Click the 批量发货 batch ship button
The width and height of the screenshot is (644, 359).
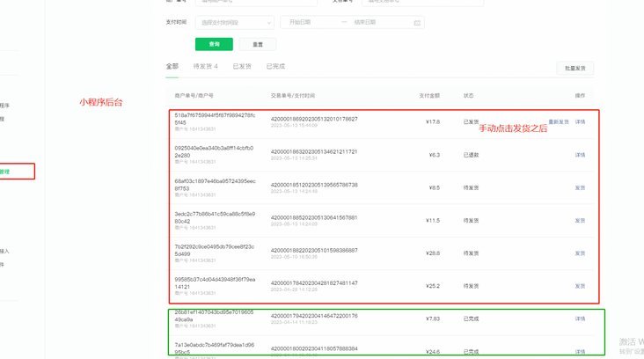[x=575, y=68]
